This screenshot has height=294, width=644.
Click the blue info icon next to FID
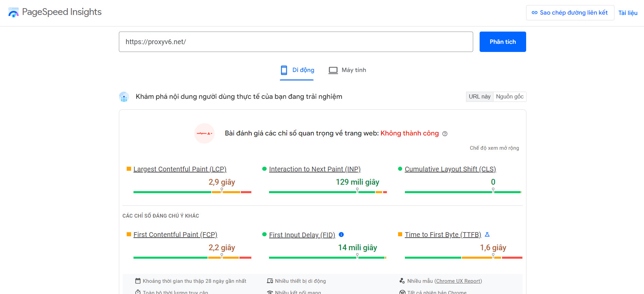[x=341, y=235]
